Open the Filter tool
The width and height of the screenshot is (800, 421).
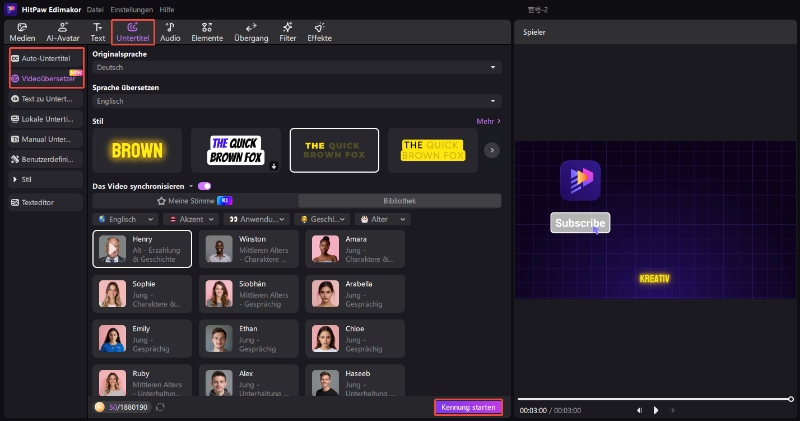pyautogui.click(x=288, y=32)
